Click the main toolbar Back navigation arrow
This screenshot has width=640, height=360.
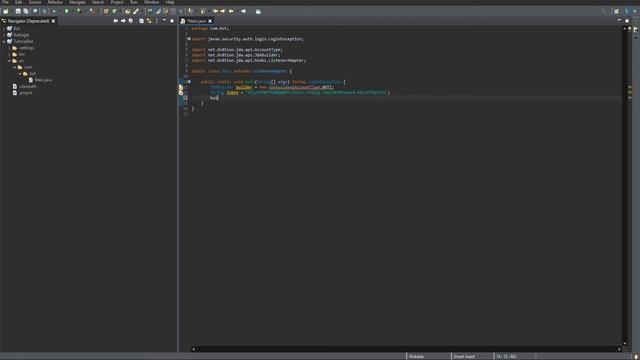[231, 11]
